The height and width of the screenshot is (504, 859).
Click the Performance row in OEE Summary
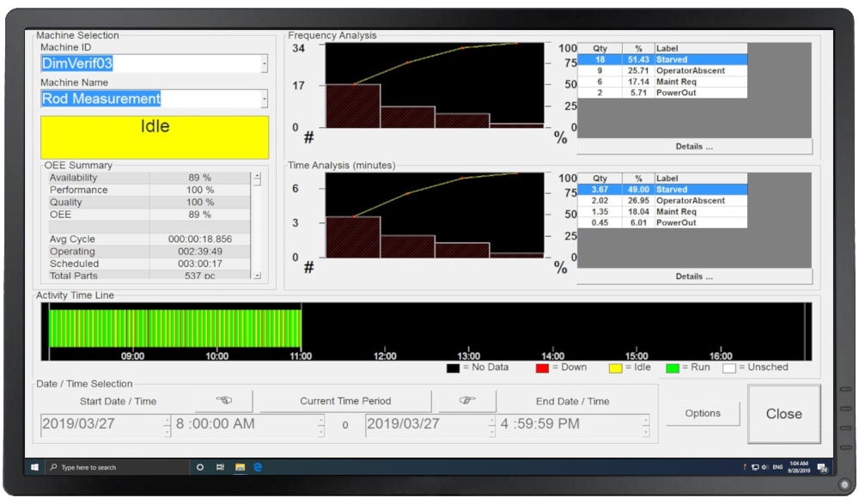click(x=149, y=190)
